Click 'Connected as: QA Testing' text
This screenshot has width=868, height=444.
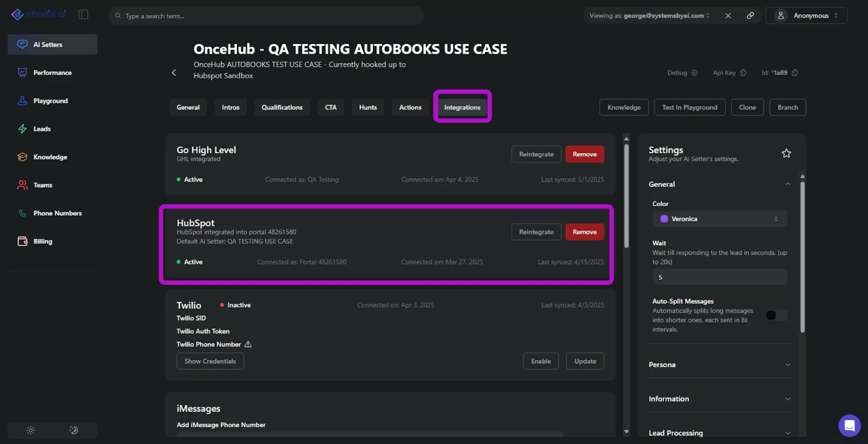click(x=302, y=180)
